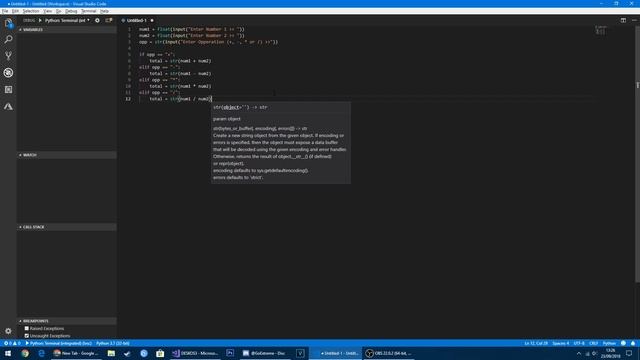Click code line 3 defining opp
Image resolution: width=640 pixels, height=360 pixels.
coord(208,42)
